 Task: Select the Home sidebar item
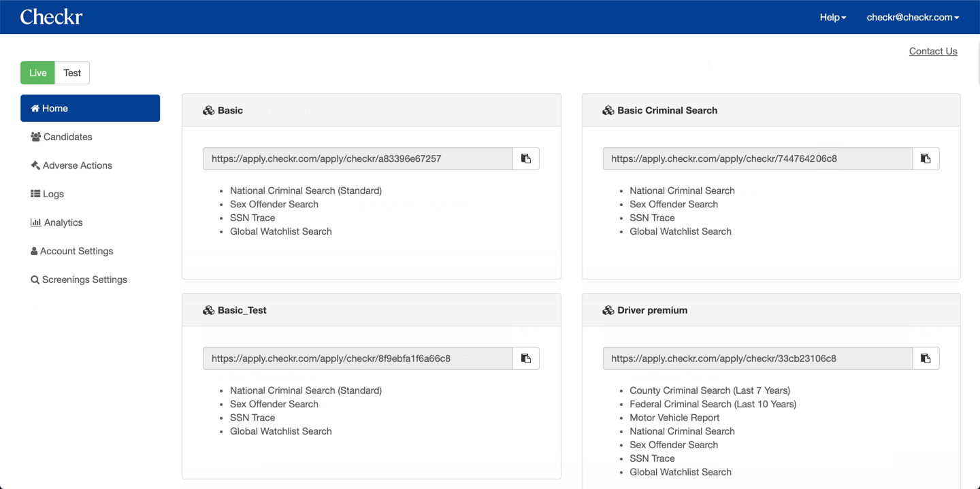coord(90,108)
